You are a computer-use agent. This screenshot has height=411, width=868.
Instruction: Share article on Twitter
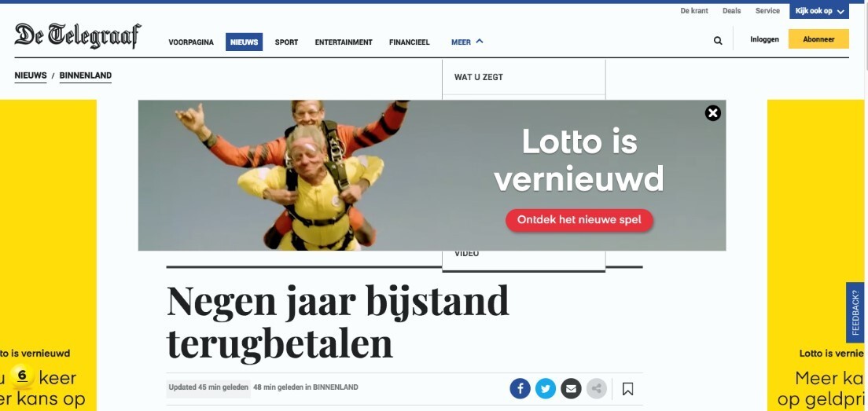(546, 388)
